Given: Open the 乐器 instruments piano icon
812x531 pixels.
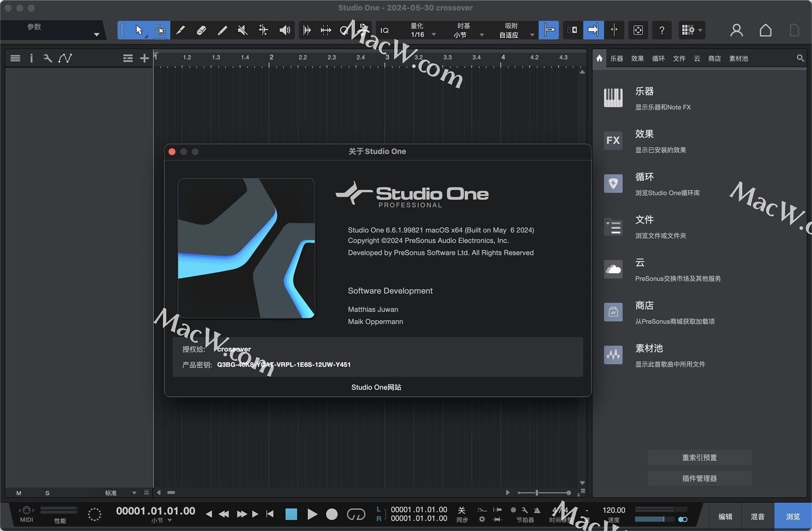Looking at the screenshot, I should tap(613, 98).
